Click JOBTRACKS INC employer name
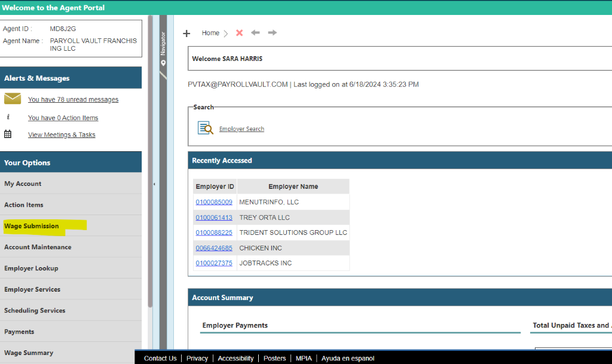This screenshot has width=612, height=364. [265, 264]
